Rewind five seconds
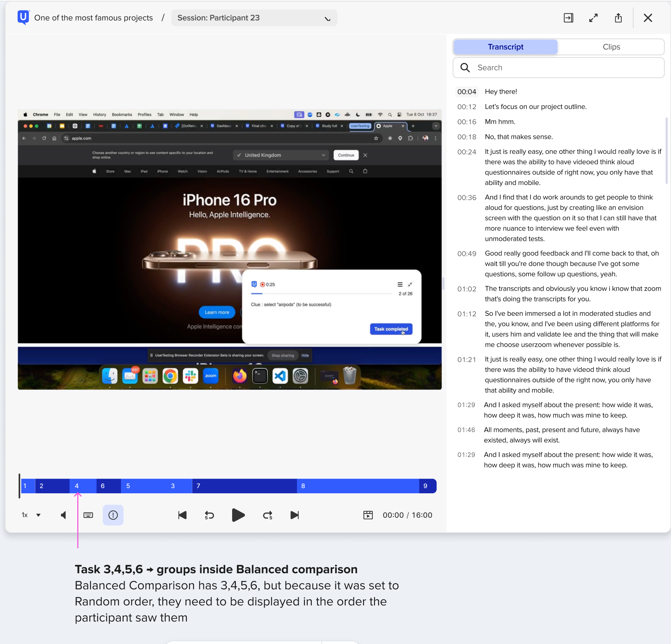671x644 pixels. coord(209,515)
